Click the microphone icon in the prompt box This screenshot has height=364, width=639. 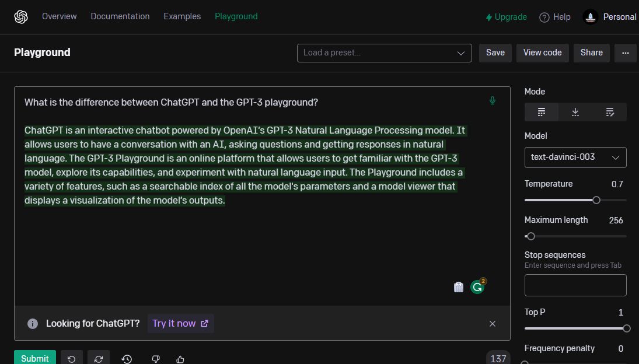coord(493,100)
